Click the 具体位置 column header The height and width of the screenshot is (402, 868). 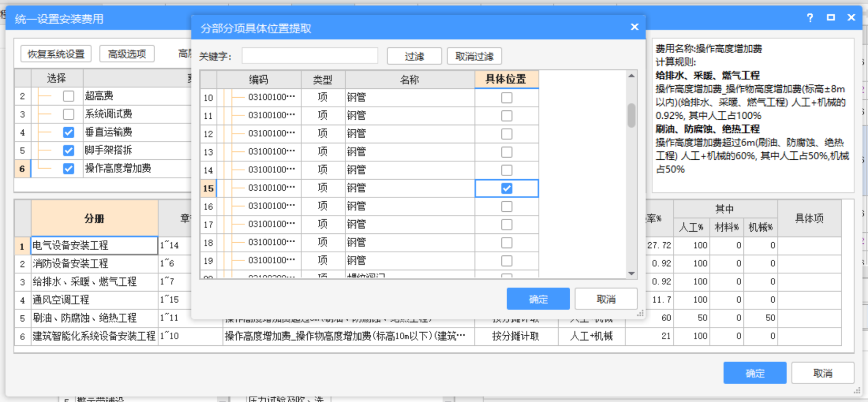coord(507,79)
